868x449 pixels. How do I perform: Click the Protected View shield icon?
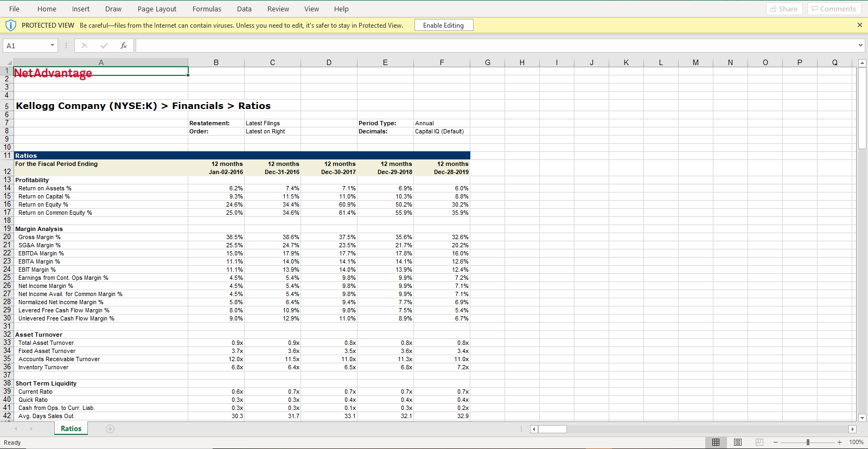tap(11, 25)
